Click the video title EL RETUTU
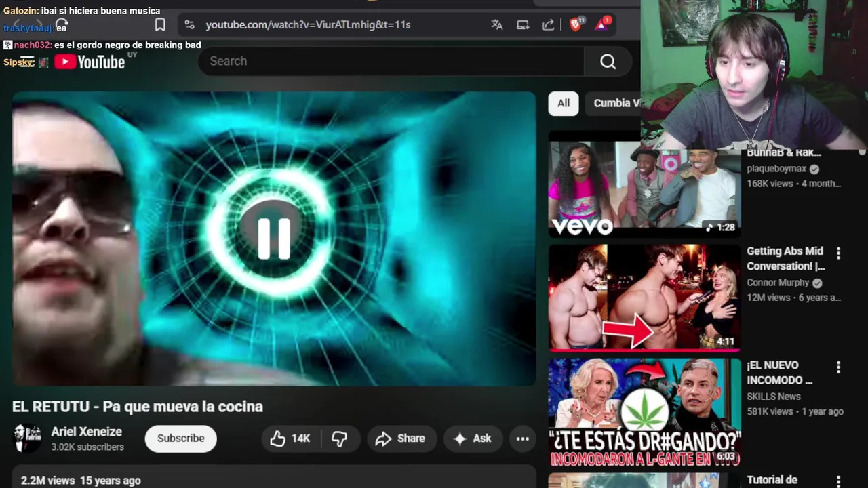 click(x=138, y=407)
